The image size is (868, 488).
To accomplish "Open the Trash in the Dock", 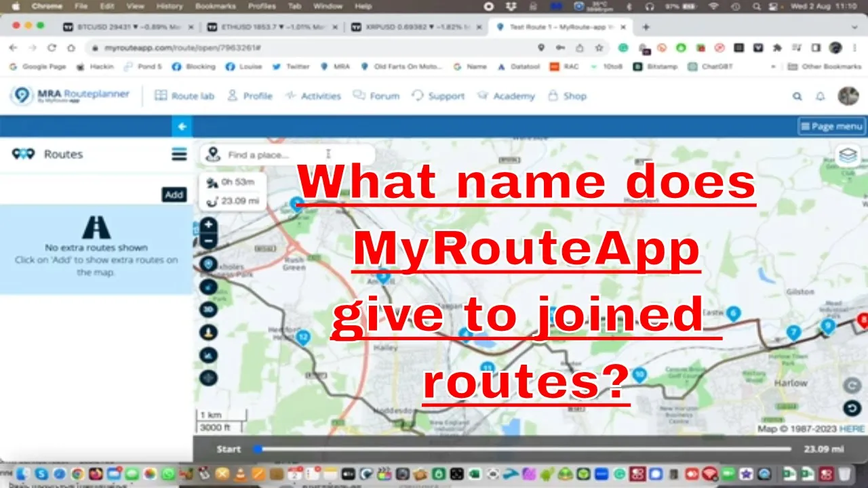I will coord(844,474).
